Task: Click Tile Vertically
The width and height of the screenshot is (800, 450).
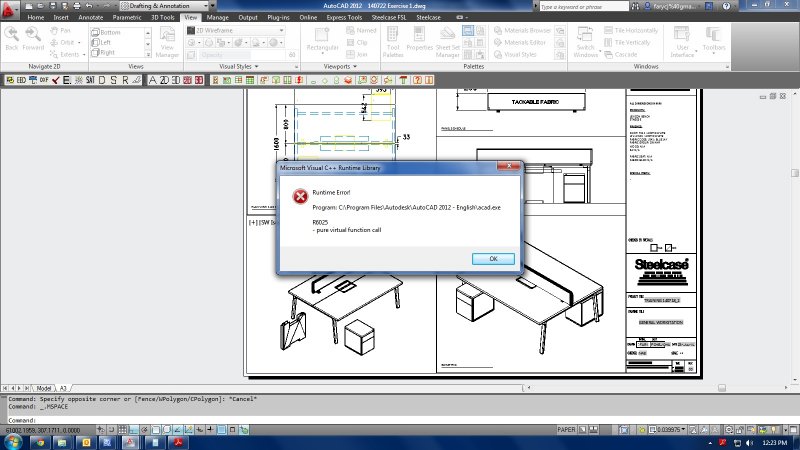Action: [x=627, y=42]
